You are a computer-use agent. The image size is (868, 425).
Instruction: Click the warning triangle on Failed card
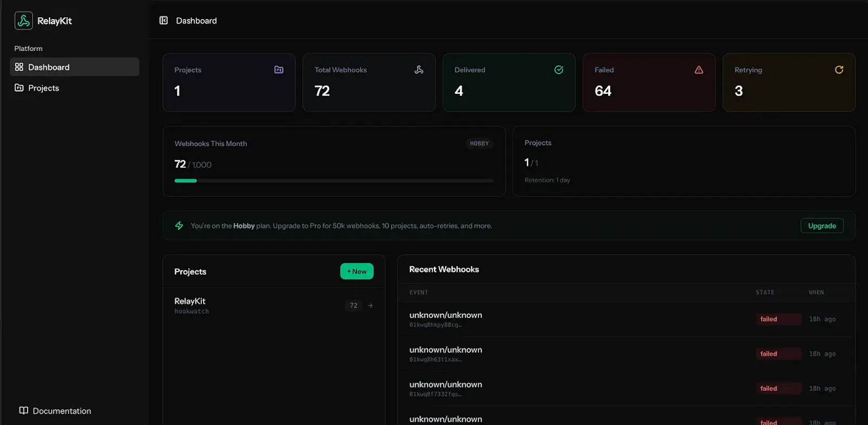coord(699,69)
